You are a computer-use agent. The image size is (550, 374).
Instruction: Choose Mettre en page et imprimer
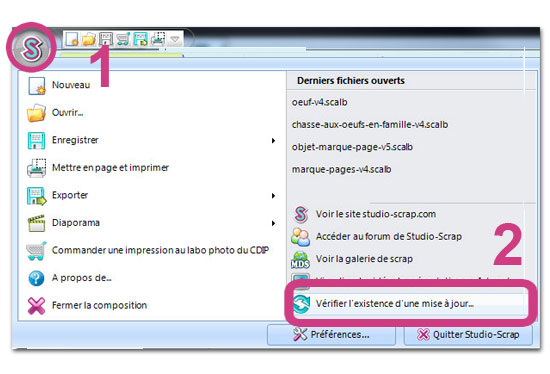point(110,168)
